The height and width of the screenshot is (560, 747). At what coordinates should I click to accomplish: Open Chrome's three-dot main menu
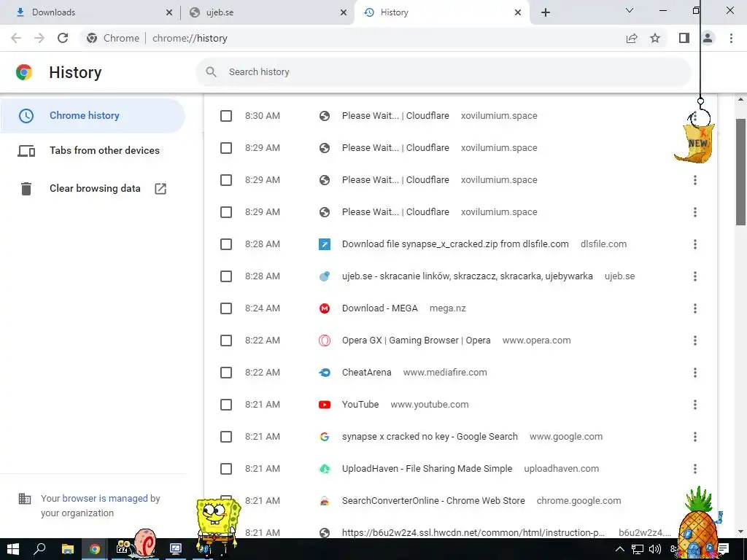click(731, 38)
